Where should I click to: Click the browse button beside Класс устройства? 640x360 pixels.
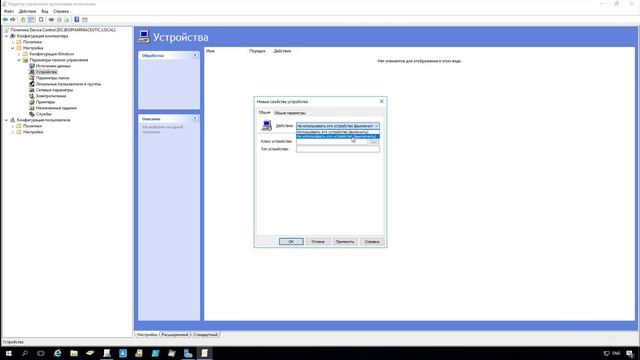374,142
